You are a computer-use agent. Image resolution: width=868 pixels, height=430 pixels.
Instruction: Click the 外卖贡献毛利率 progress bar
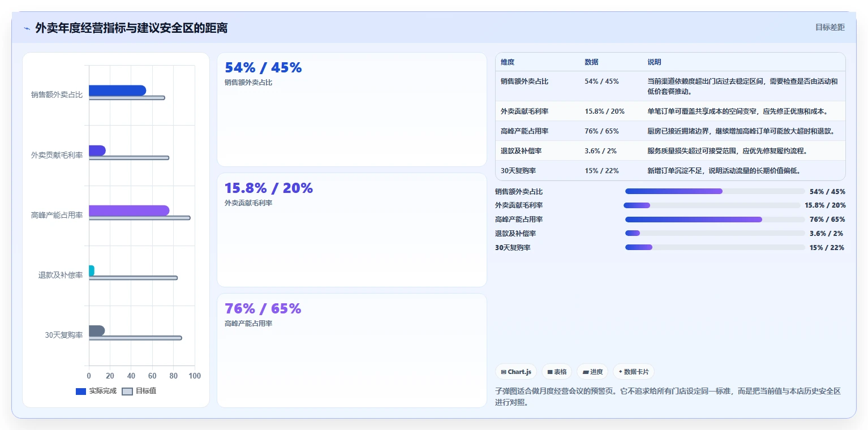click(712, 205)
